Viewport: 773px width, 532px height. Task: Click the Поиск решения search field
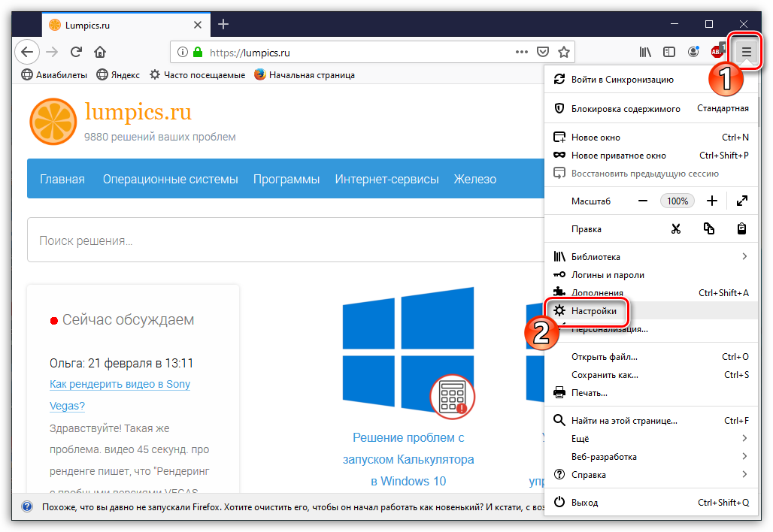(x=286, y=240)
